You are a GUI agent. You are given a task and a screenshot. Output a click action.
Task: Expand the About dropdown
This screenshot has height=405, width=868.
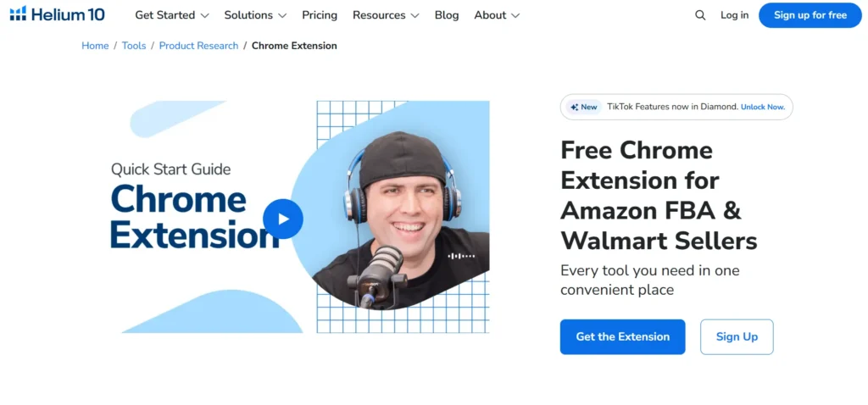pyautogui.click(x=497, y=15)
